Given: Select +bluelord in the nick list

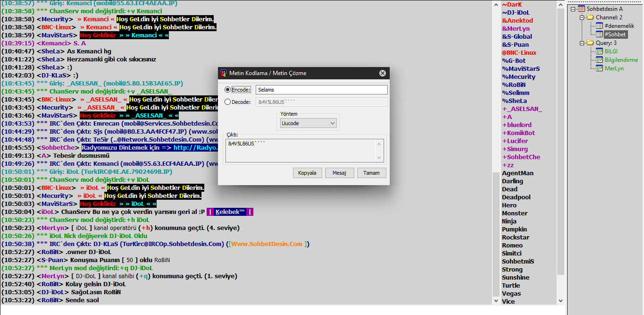Looking at the screenshot, I should [517, 125].
